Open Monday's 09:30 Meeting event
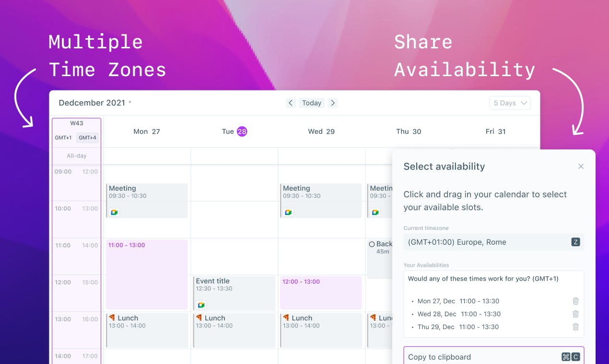This screenshot has width=609, height=364. 147,201
